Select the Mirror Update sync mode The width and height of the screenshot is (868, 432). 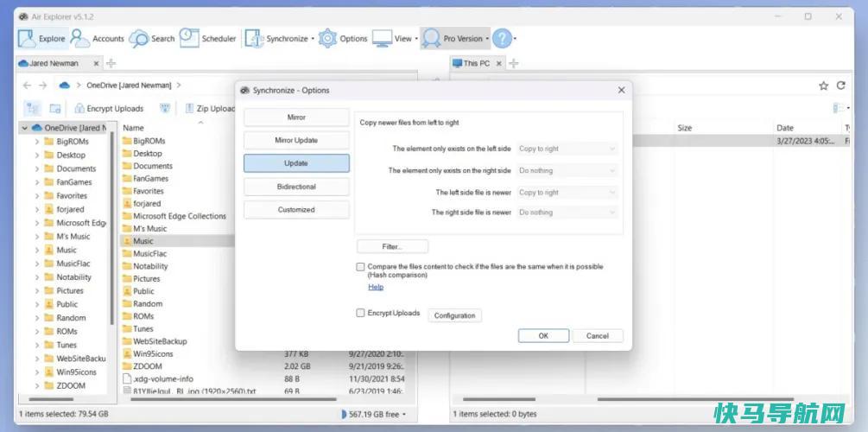(x=296, y=141)
